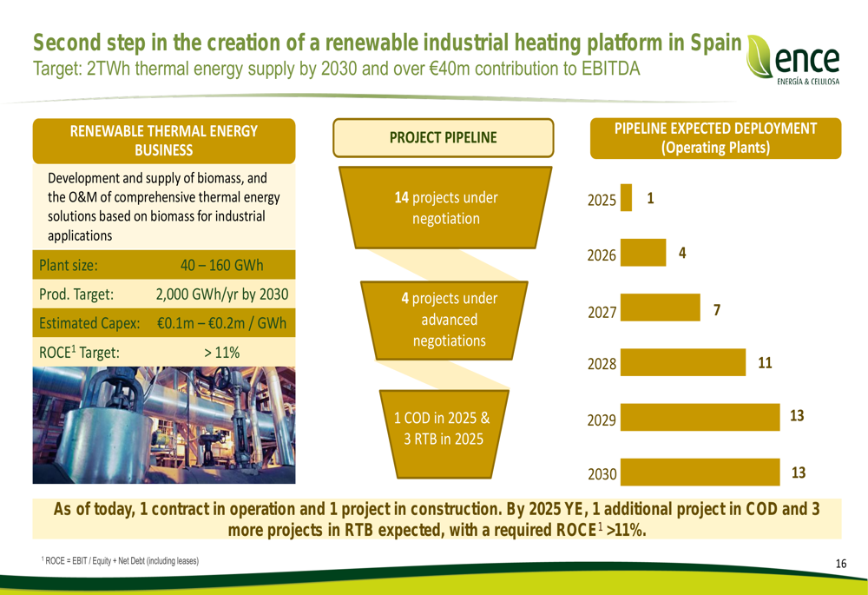
Task: Click the 'PIPELINE EXPECTED DEPLOYMENT' header
Action: coord(715,138)
